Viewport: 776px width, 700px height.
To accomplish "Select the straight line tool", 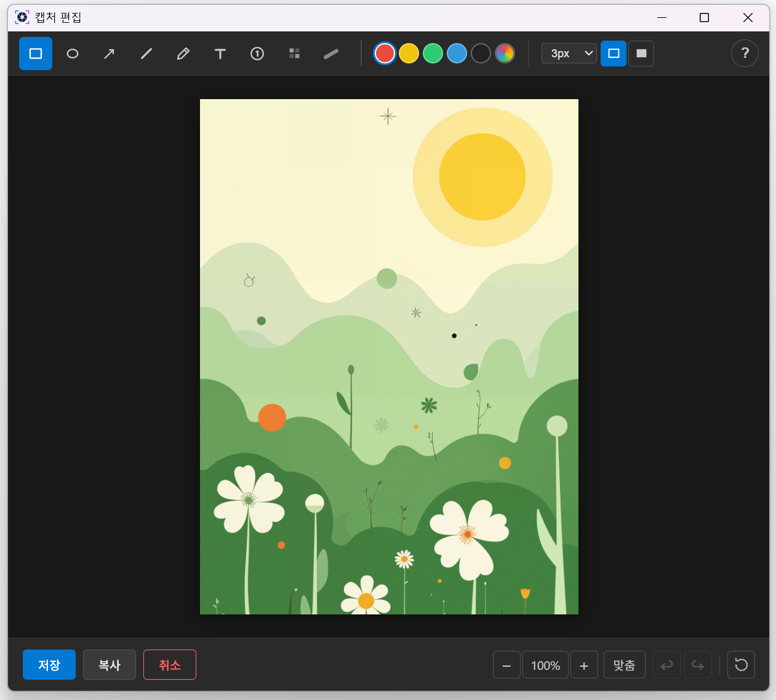I will tap(146, 54).
